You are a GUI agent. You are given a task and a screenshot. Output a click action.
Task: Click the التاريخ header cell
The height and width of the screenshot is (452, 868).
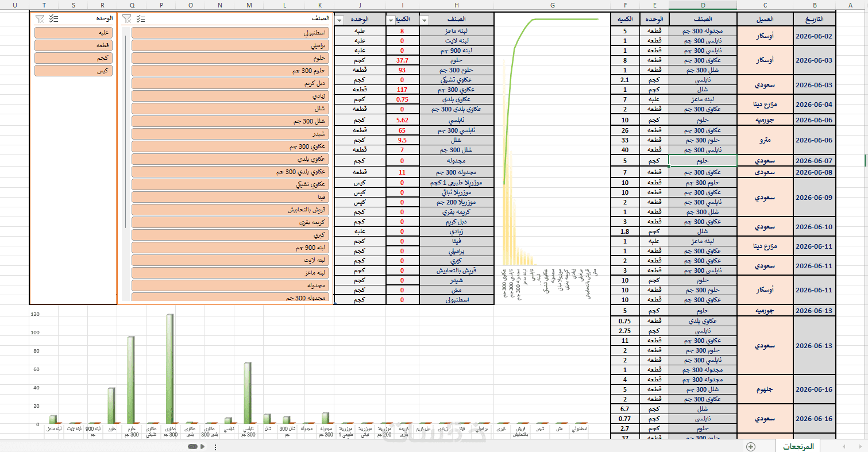(x=815, y=19)
